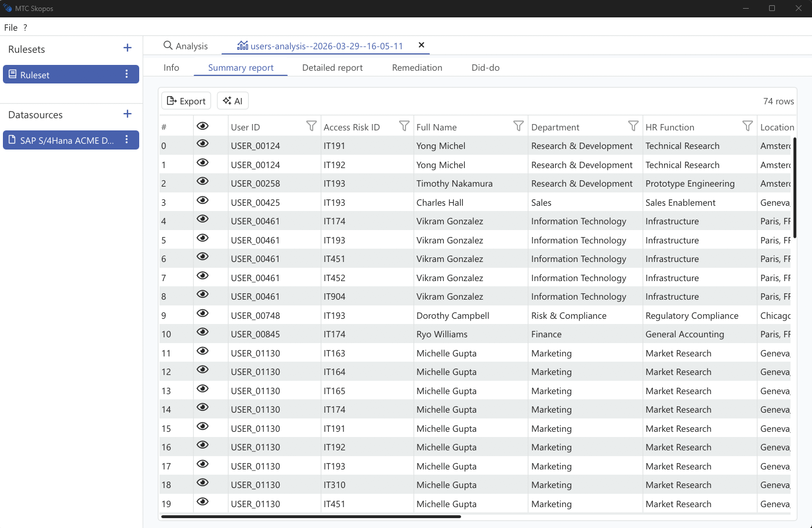The height and width of the screenshot is (528, 812).
Task: Open the Remediation tab
Action: [417, 68]
